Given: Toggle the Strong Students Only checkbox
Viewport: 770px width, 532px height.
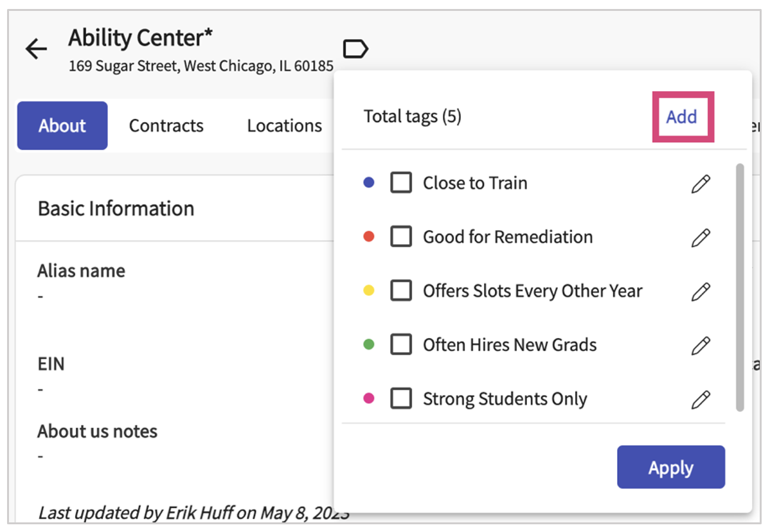Looking at the screenshot, I should point(401,399).
